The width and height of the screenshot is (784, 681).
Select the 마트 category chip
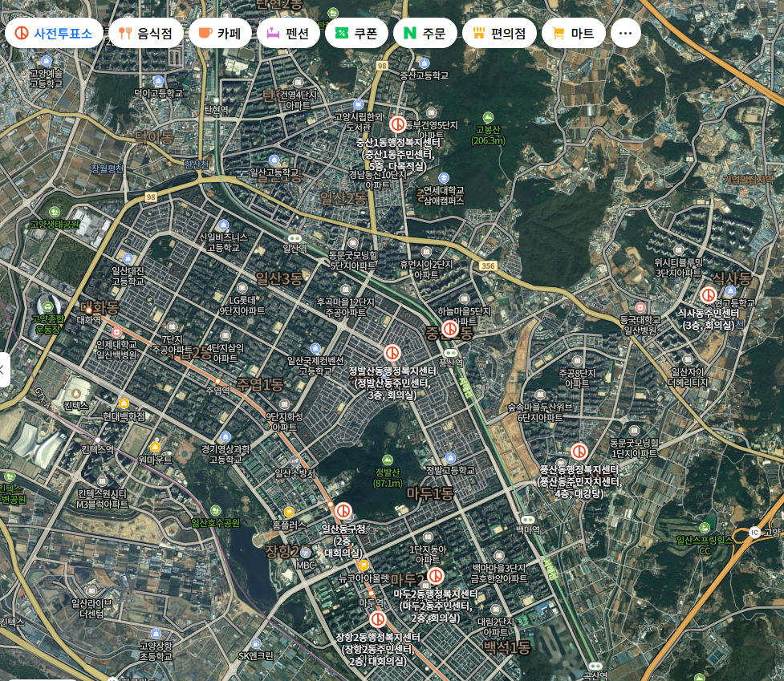click(x=574, y=34)
